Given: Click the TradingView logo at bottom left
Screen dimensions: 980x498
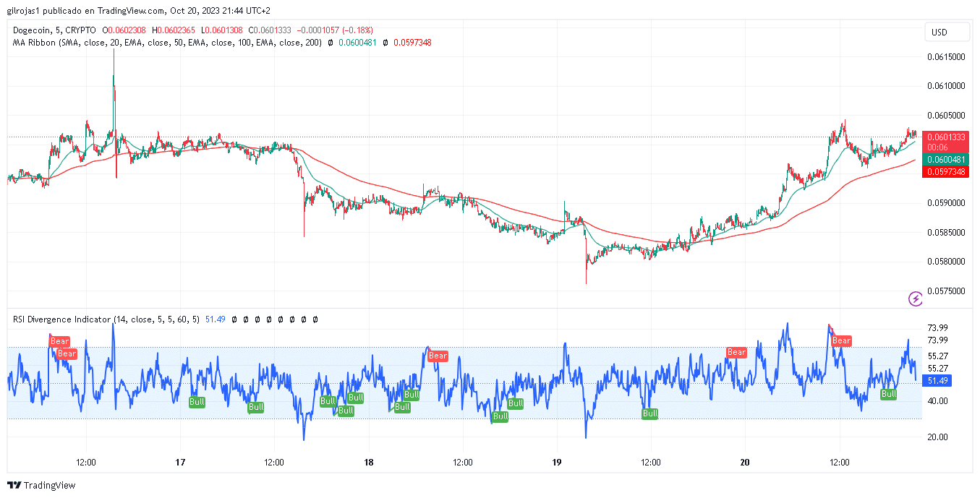Looking at the screenshot, I should [41, 485].
